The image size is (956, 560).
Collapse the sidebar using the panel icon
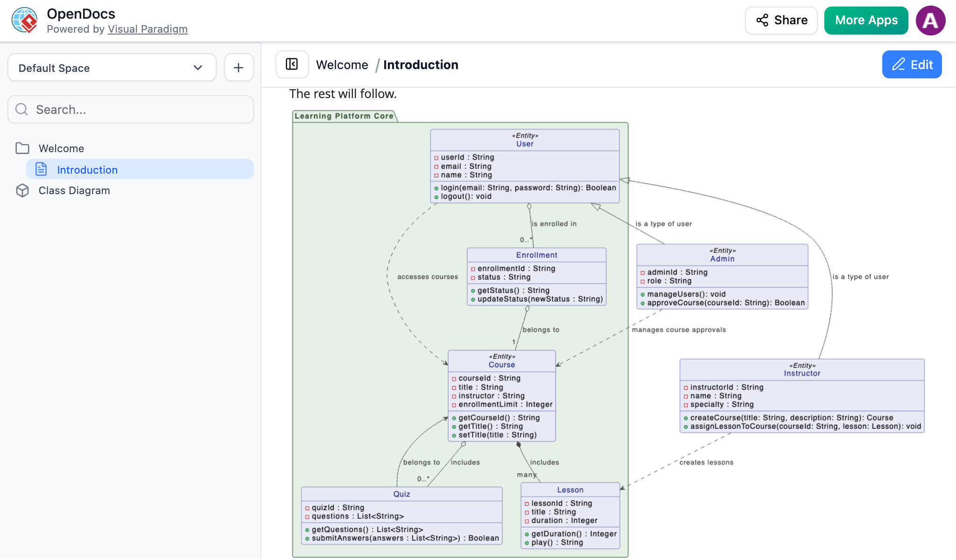292,64
